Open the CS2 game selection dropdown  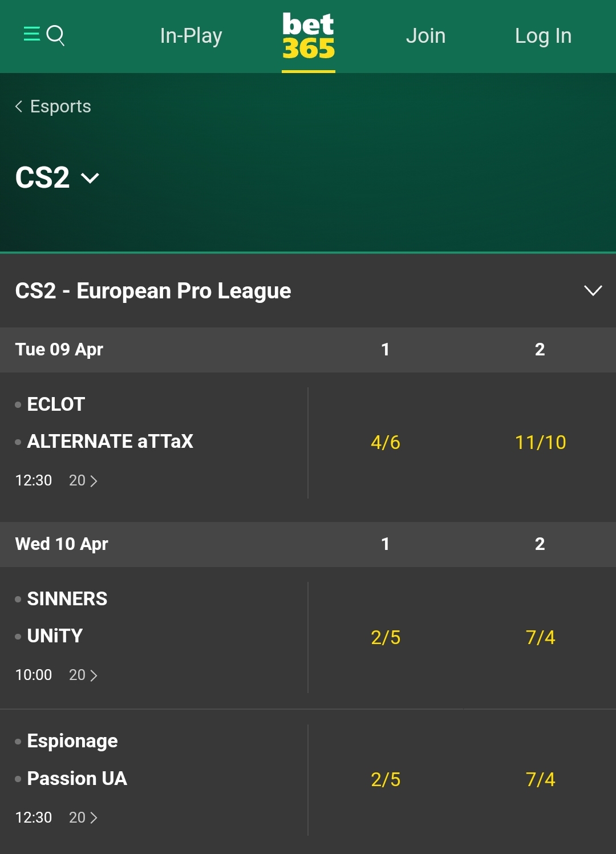[x=57, y=178]
